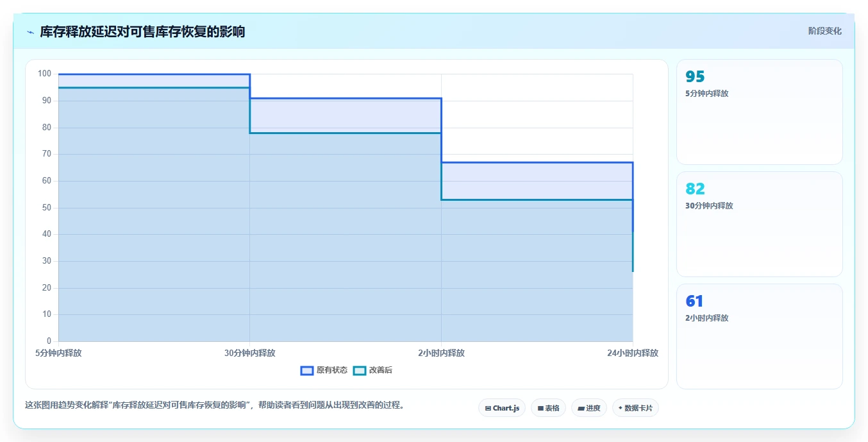Click the 原有状态 legend color box
The height and width of the screenshot is (442, 868).
(307, 370)
